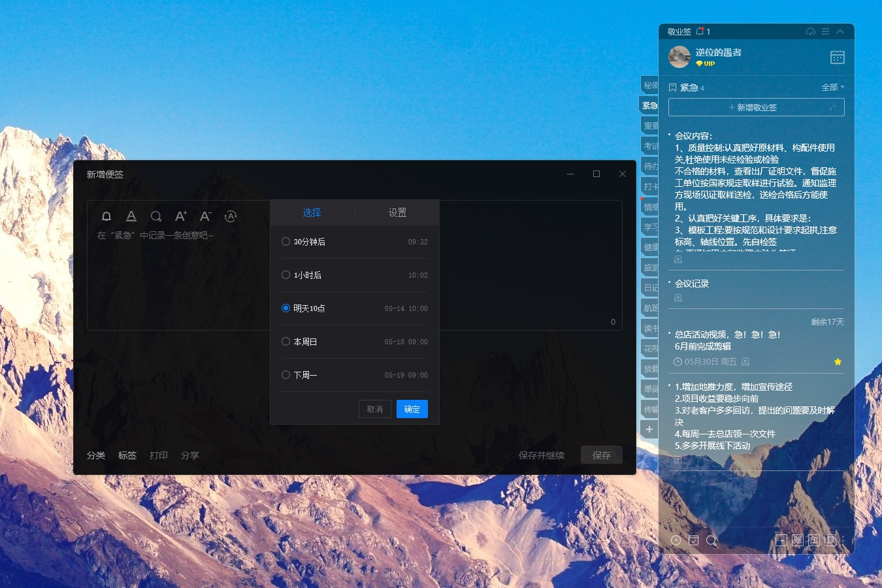Click source icon under 会议记录 note
The width and height of the screenshot is (882, 588).
point(678,298)
